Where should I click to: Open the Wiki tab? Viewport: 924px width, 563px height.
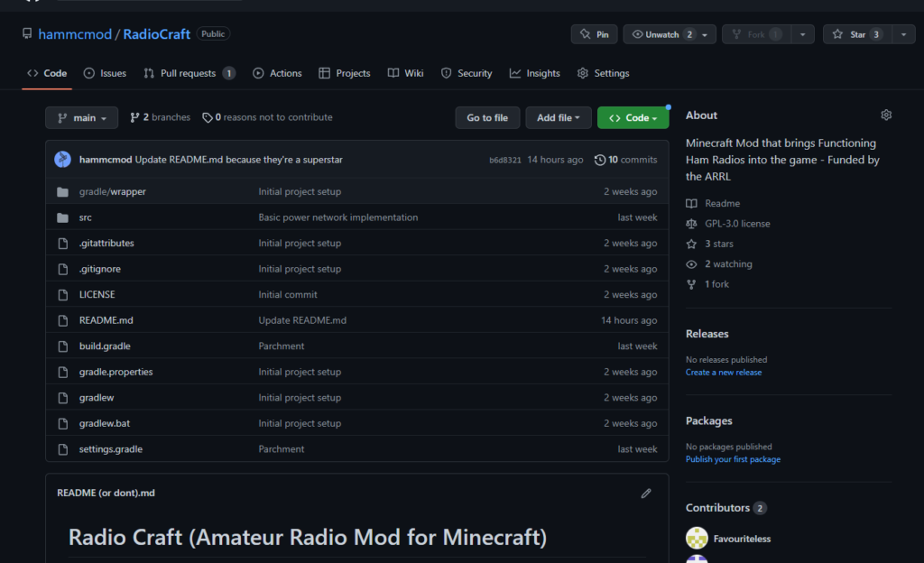405,73
